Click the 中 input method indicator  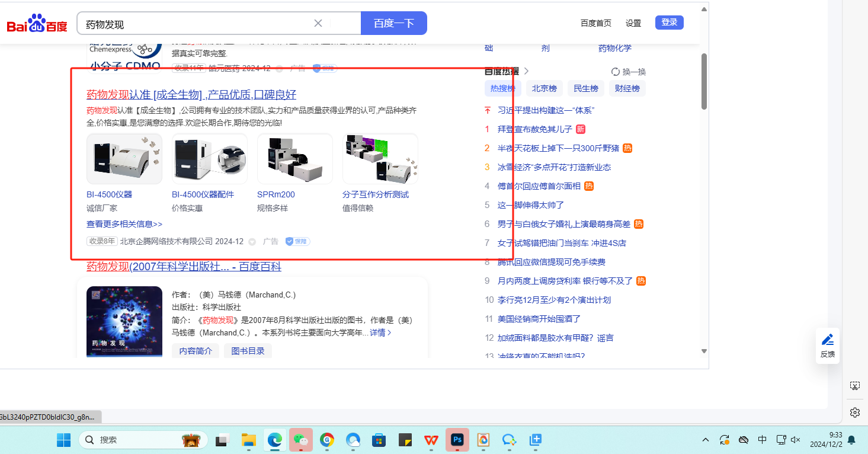point(763,440)
